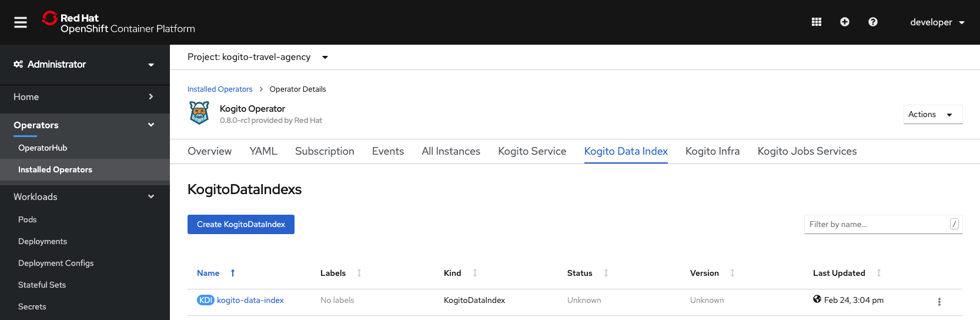
Task: Click the Feb 24, 3:04 pm timestamp
Action: coord(854,300)
